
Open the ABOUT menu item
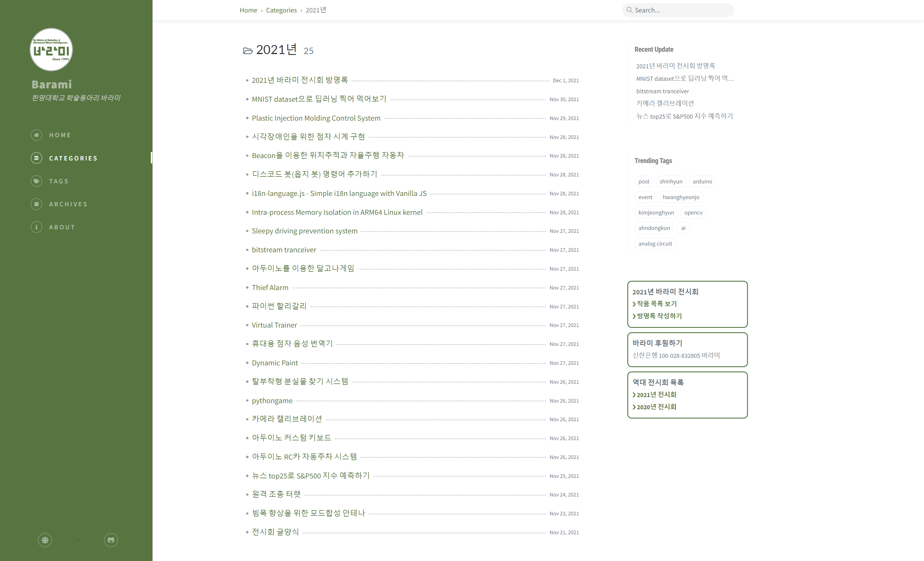point(62,227)
